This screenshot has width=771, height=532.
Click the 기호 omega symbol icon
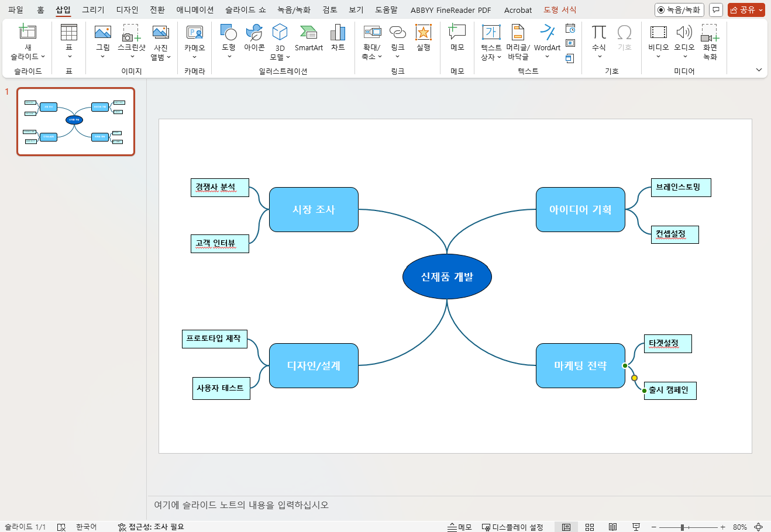click(624, 33)
